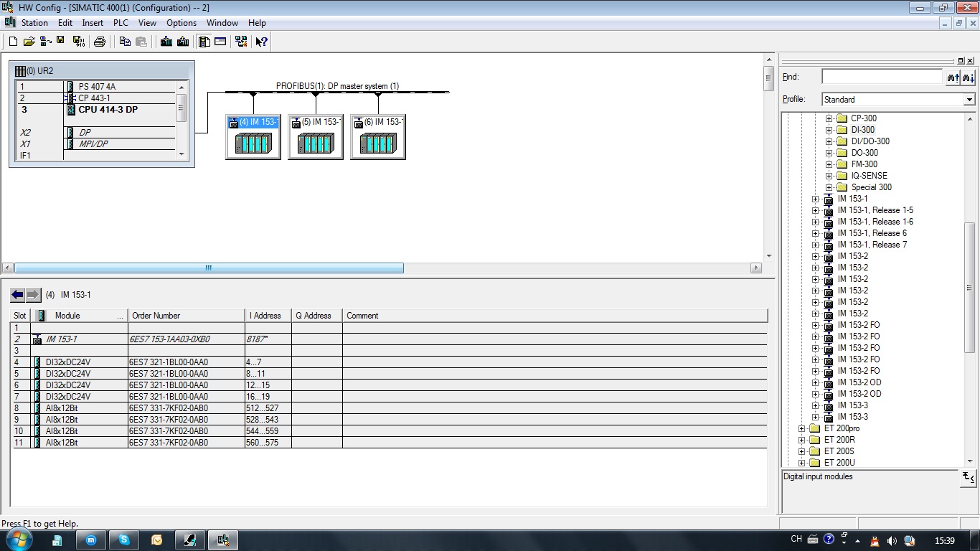Open the Windows Start menu
The width and height of the screenshot is (980, 551).
click(x=17, y=540)
